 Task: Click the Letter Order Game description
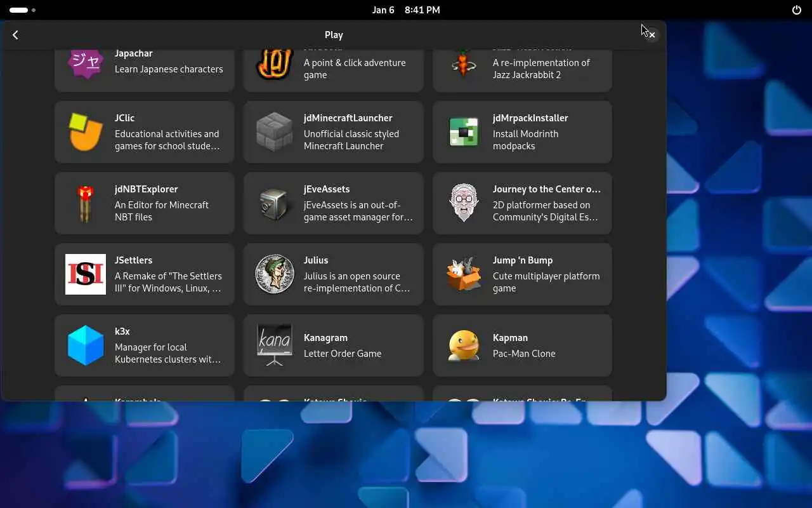343,354
